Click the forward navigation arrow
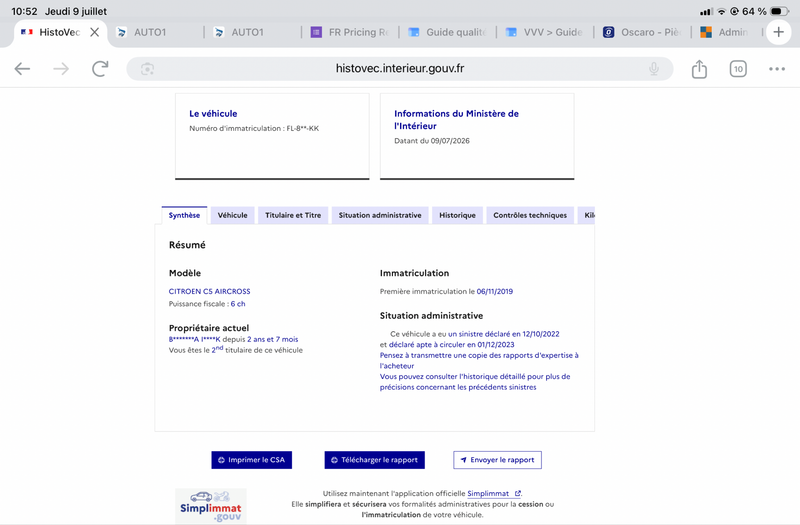The width and height of the screenshot is (800, 525). coord(61,69)
